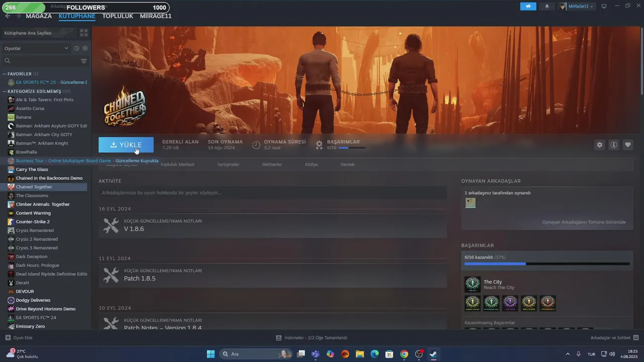View Oynayan Arkadaşların Tümünü Görüntüle link
Image resolution: width=644 pixels, height=362 pixels.
tap(584, 222)
